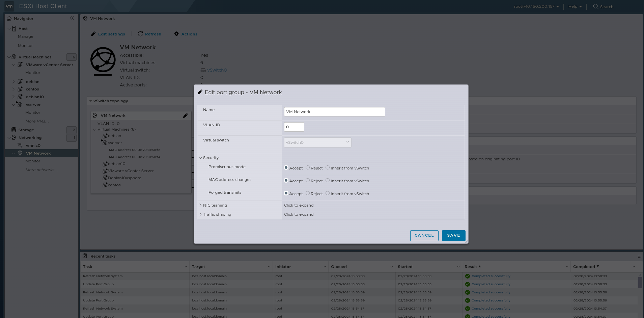Click the vmnic0 adapter icon in the Navigator
The image size is (644, 318).
pyautogui.click(x=20, y=145)
